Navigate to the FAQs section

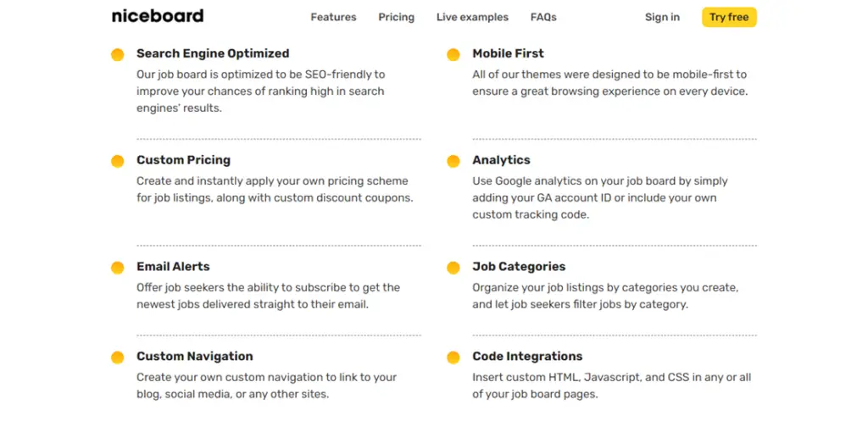pos(543,17)
